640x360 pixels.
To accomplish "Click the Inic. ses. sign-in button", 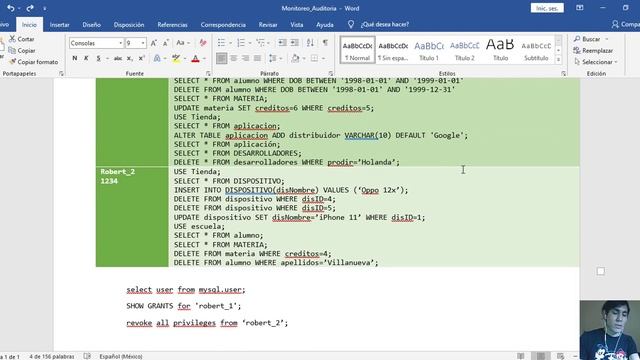I will pyautogui.click(x=547, y=8).
